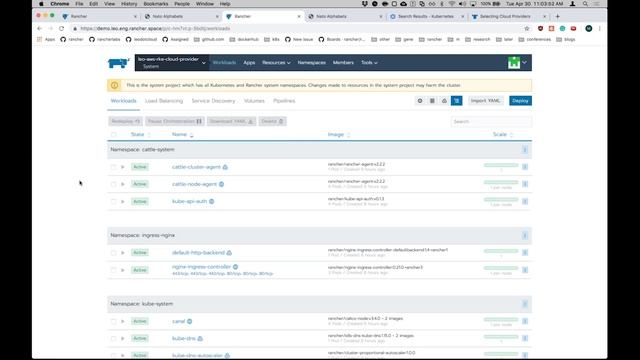The width and height of the screenshot is (640, 360).
Task: Open Apps in top navigation
Action: (249, 63)
